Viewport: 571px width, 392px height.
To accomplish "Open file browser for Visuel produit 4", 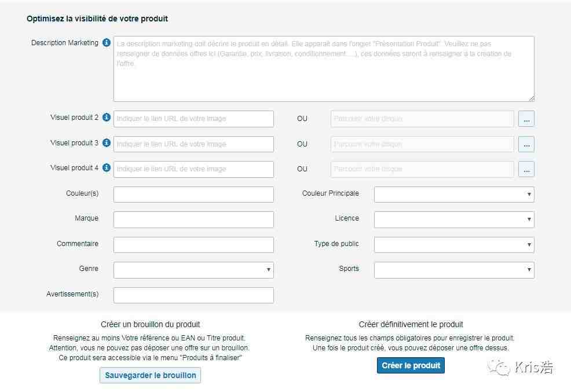I will (526, 169).
